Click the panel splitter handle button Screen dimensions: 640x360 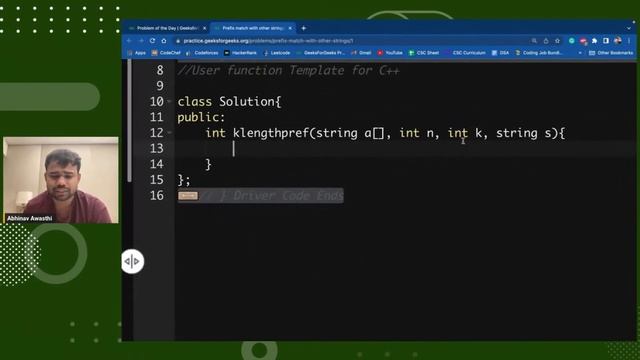133,261
